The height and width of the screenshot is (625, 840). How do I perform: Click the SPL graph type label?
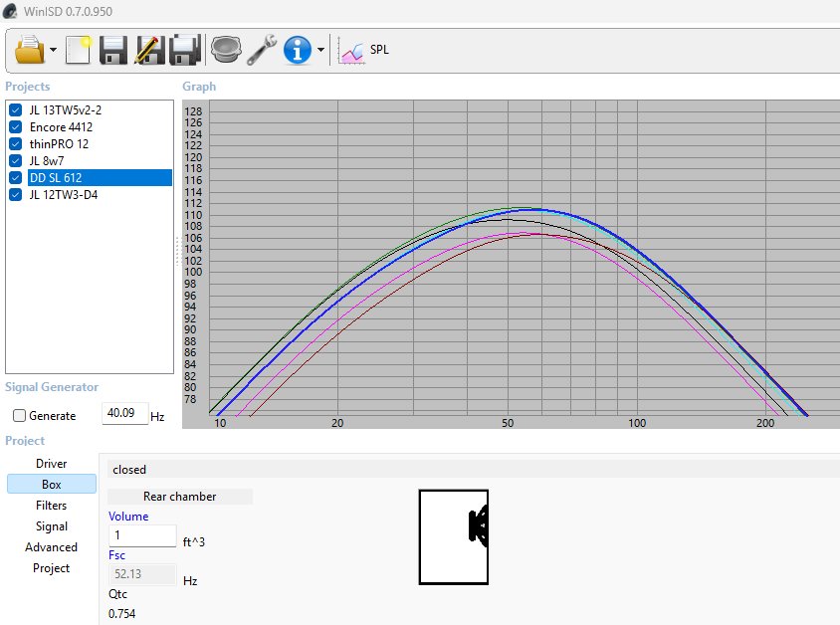coord(379,50)
